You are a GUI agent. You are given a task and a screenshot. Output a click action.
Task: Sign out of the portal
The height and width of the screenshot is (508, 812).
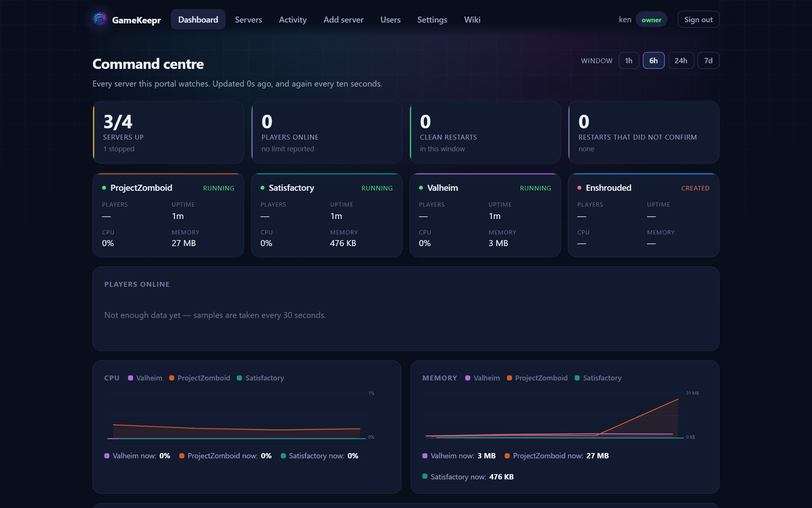[698, 20]
